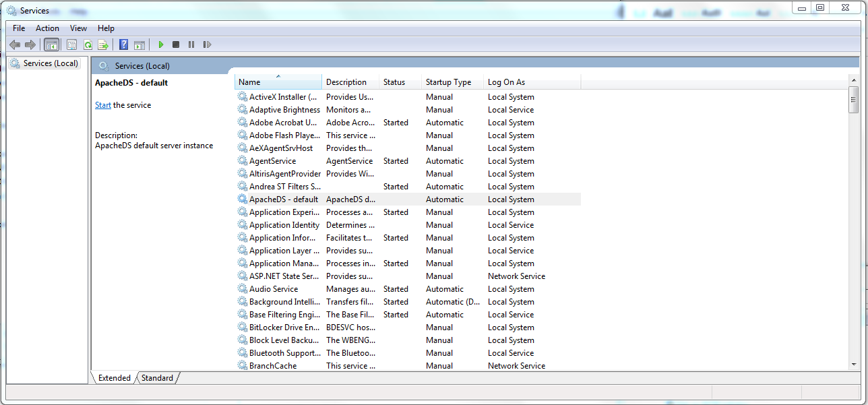The image size is (868, 405).
Task: Select the Base Filtering Engine row
Action: 408,315
